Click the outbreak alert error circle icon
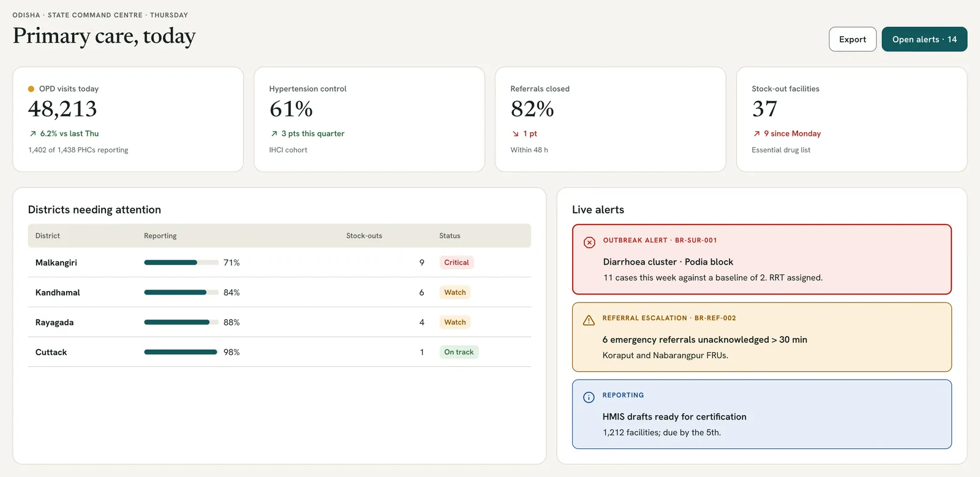Image resolution: width=980 pixels, height=477 pixels. click(x=589, y=242)
